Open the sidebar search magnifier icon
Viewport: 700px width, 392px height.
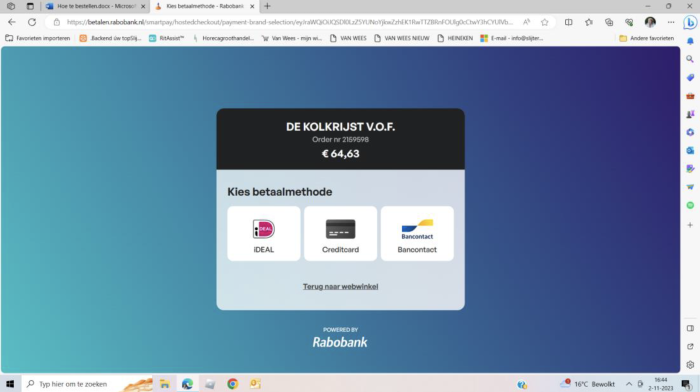(690, 59)
